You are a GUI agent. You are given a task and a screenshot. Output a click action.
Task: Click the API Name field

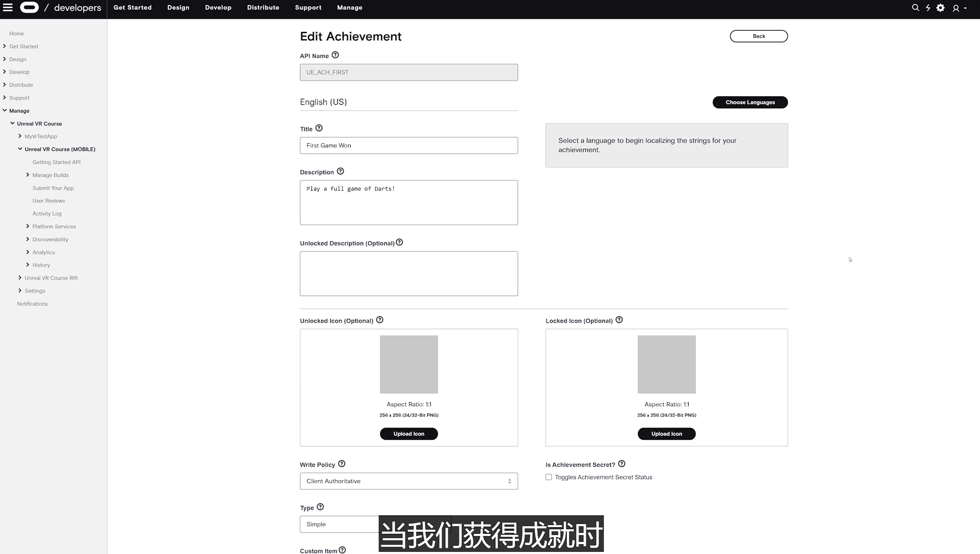(x=409, y=72)
